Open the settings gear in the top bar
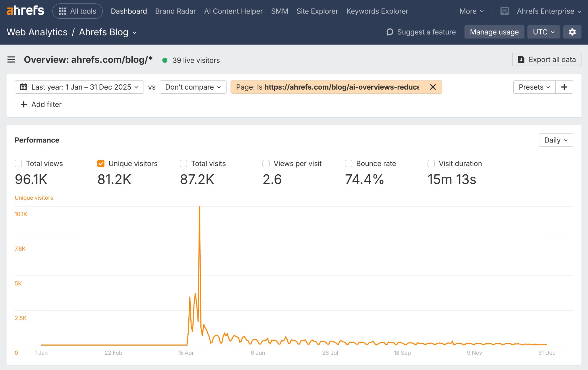This screenshot has height=370, width=588. click(x=572, y=32)
